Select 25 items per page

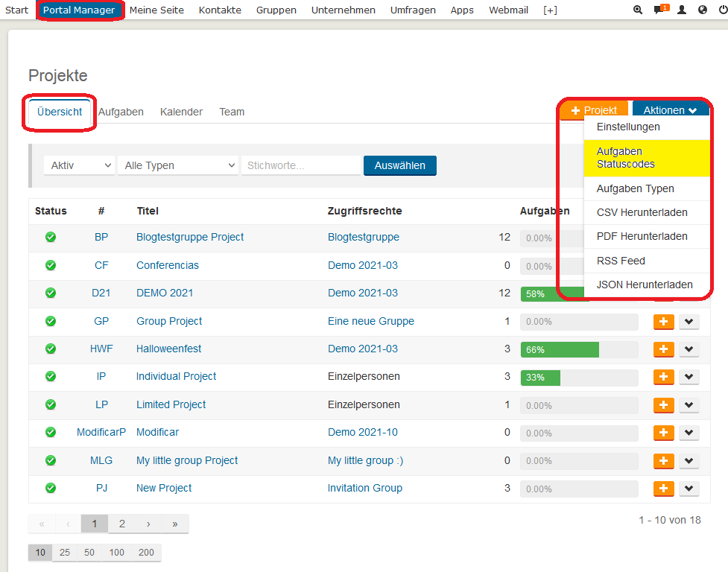coord(65,553)
